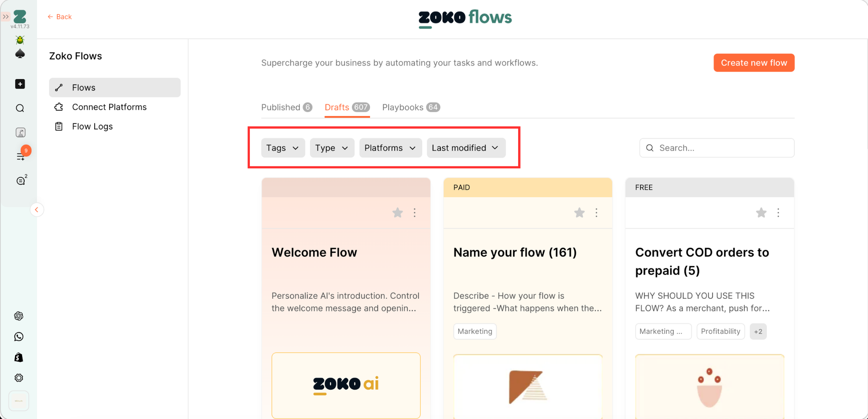This screenshot has height=419, width=868.
Task: Expand the left sidebar double-chevron
Action: coord(6,17)
